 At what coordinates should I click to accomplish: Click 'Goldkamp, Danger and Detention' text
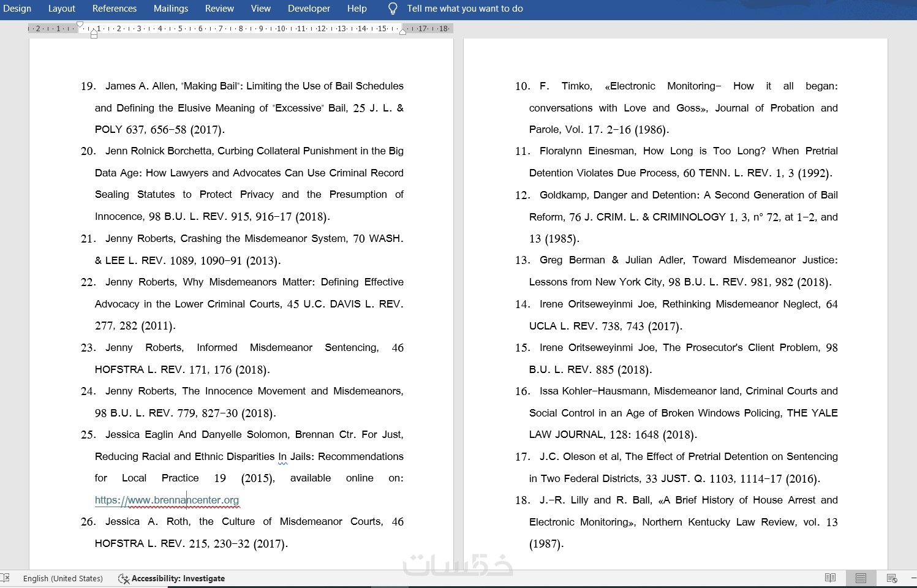click(619, 195)
